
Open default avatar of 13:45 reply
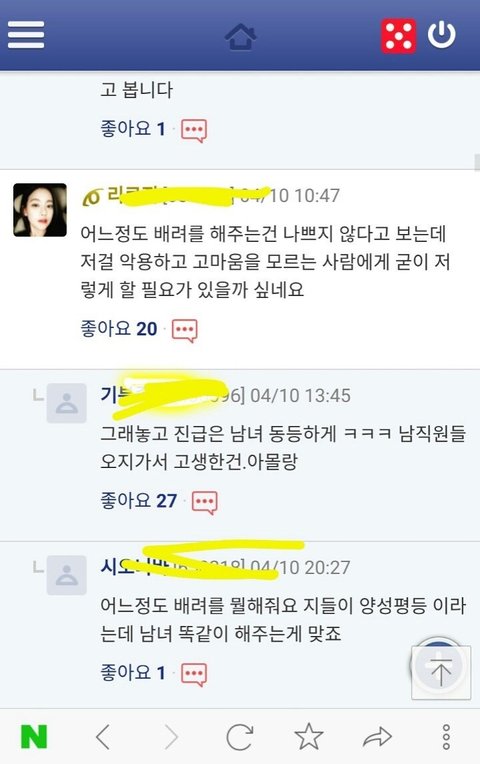[x=67, y=403]
